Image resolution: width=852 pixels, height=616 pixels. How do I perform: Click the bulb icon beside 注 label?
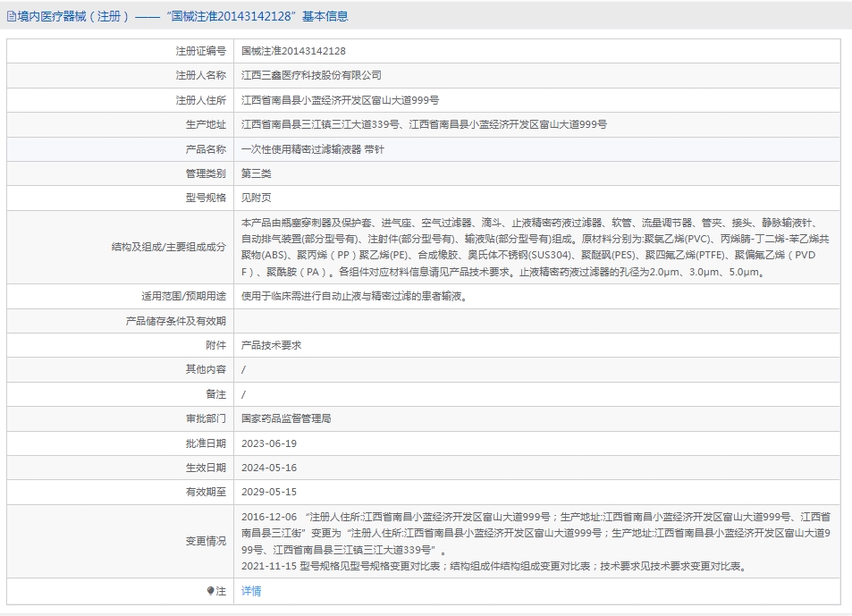pos(211,591)
